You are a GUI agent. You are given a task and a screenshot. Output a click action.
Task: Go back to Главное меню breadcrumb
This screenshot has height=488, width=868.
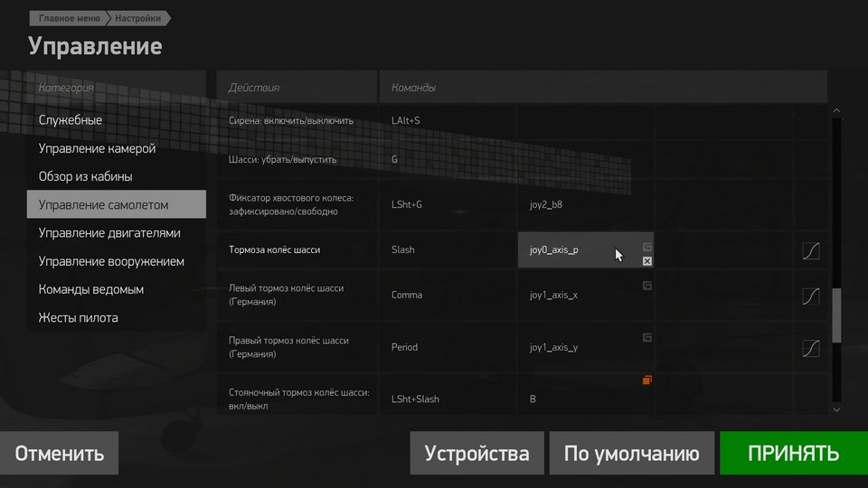(69, 18)
